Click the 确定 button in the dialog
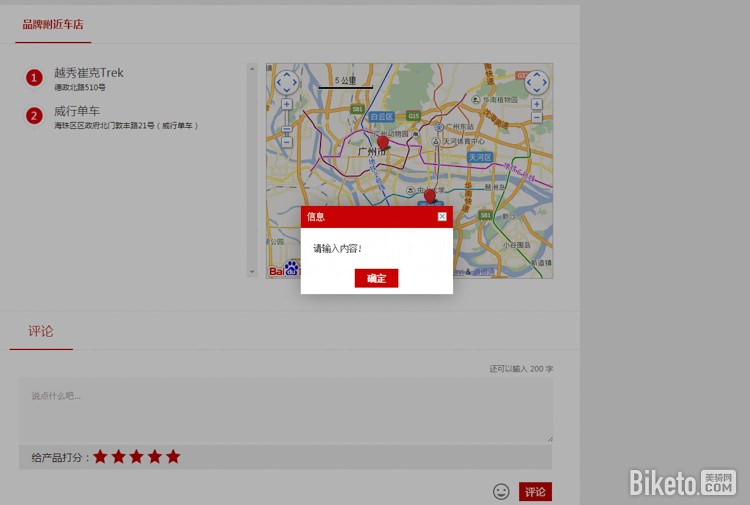 (376, 278)
